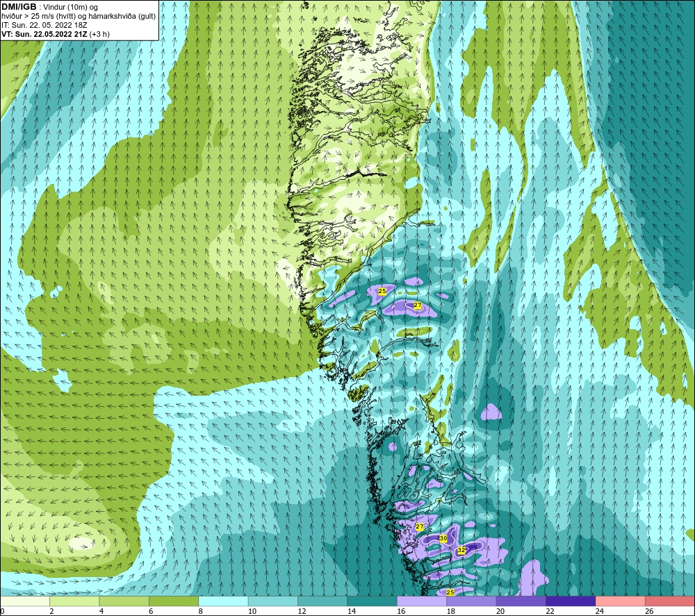Click the yellow '30' gust label
The height and width of the screenshot is (616, 695).
pos(443,538)
